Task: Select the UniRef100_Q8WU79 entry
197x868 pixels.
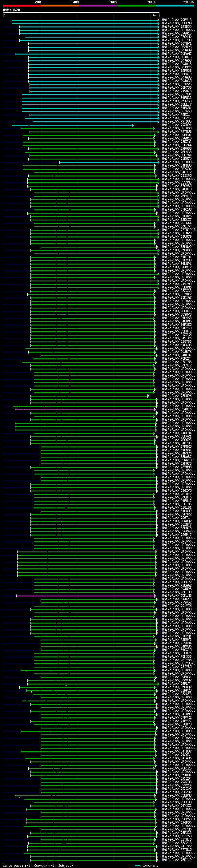Action: click(x=177, y=236)
